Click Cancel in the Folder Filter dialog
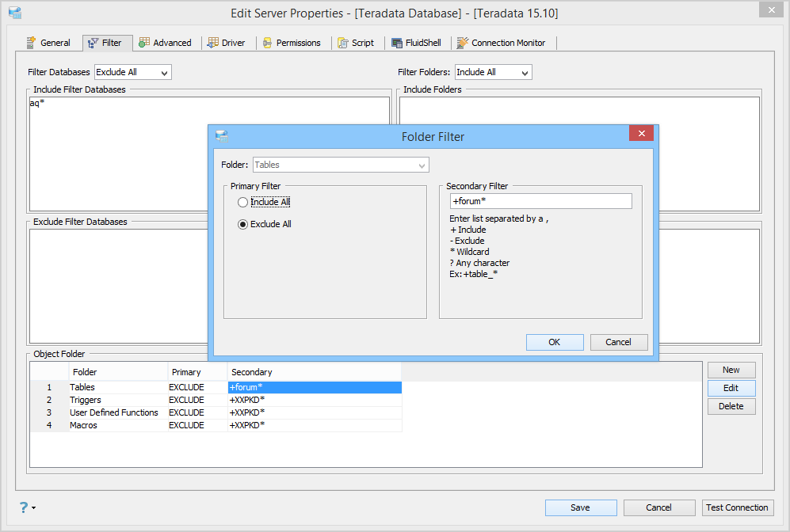The image size is (790, 532). (x=619, y=342)
